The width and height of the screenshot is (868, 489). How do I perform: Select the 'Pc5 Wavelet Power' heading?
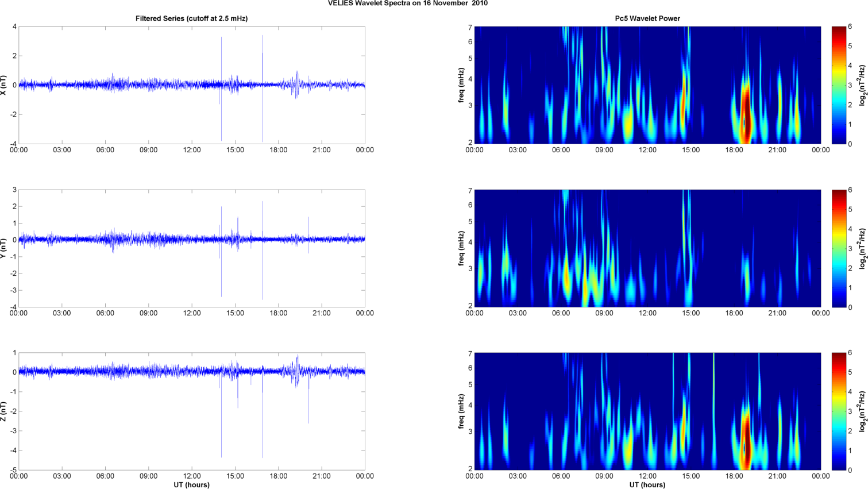(647, 18)
